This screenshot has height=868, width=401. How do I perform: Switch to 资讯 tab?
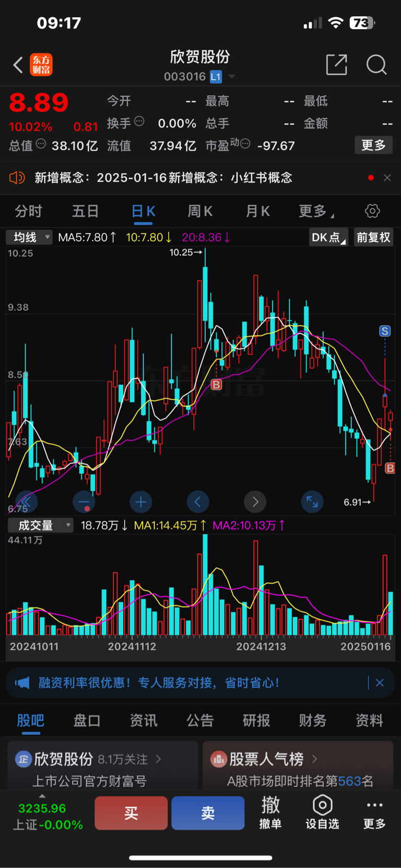coord(144,721)
